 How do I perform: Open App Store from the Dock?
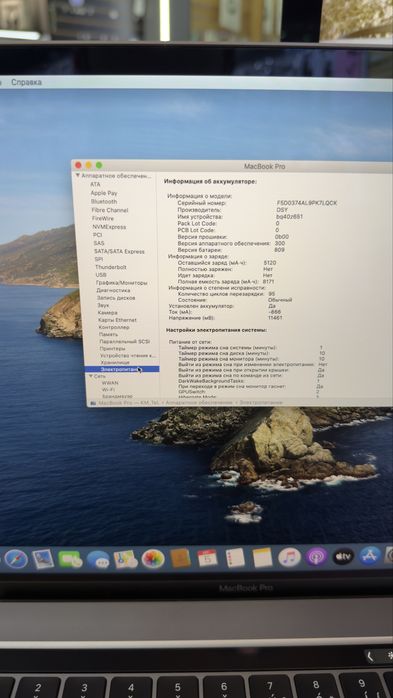coord(370,556)
